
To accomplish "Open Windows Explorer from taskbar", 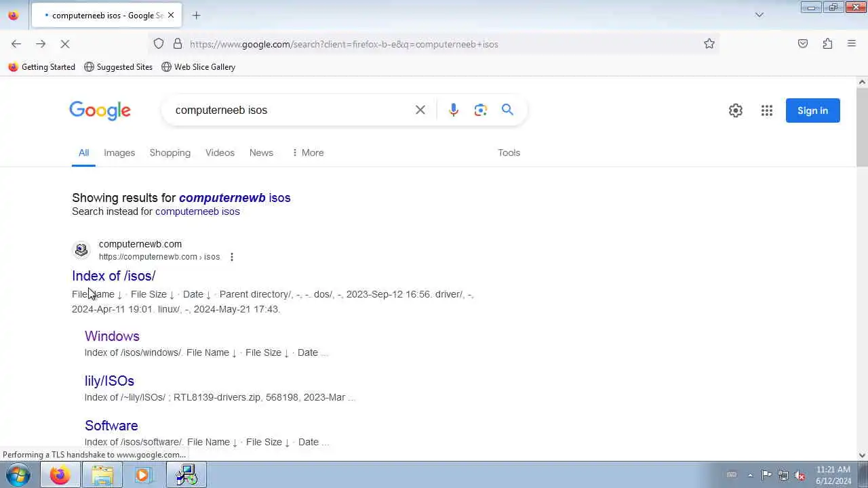I will 102,475.
